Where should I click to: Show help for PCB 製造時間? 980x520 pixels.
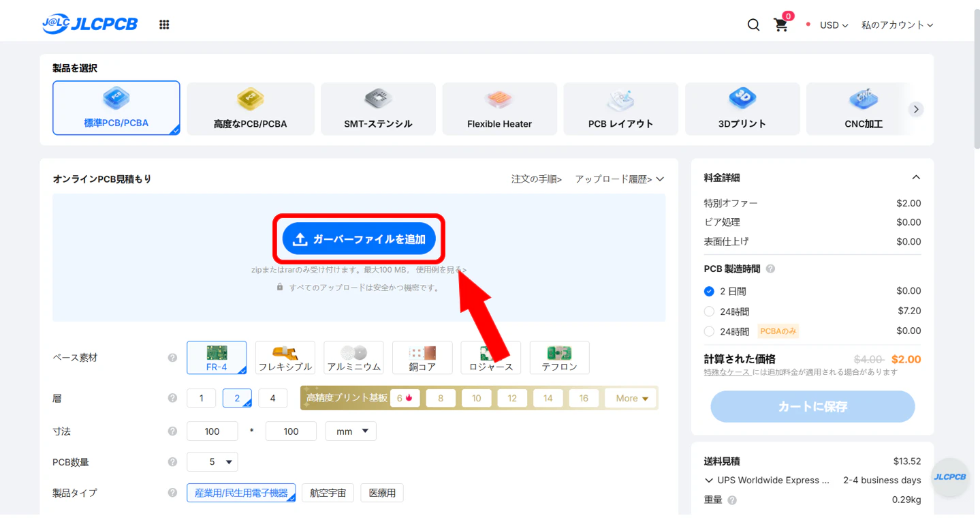click(770, 269)
